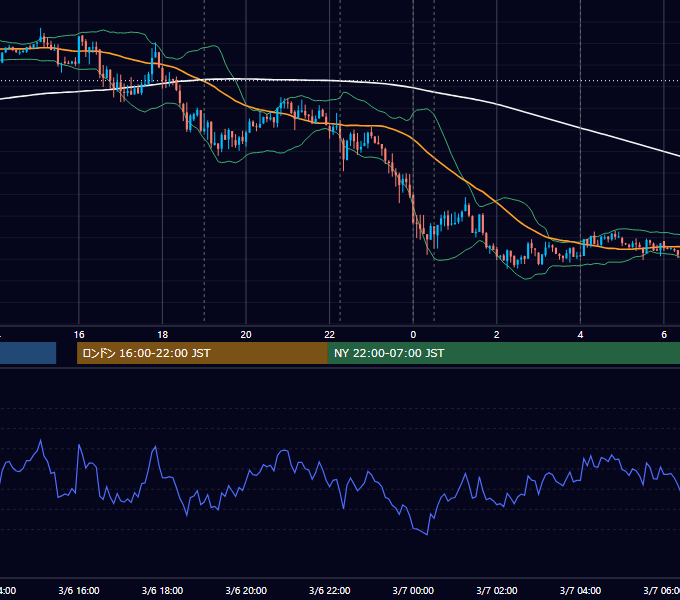680x600 pixels.
Task: Click the NY 22:00-07:00 JST session bar
Action: pos(503,353)
